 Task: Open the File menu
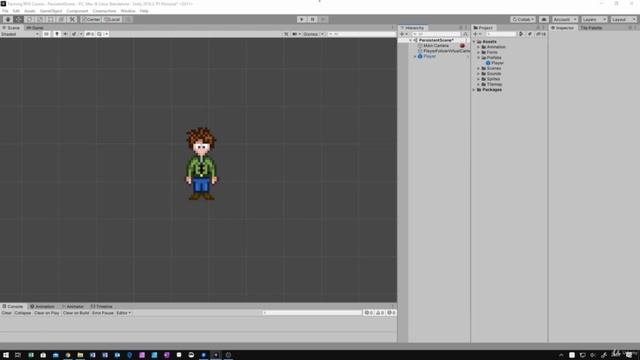pos(5,11)
